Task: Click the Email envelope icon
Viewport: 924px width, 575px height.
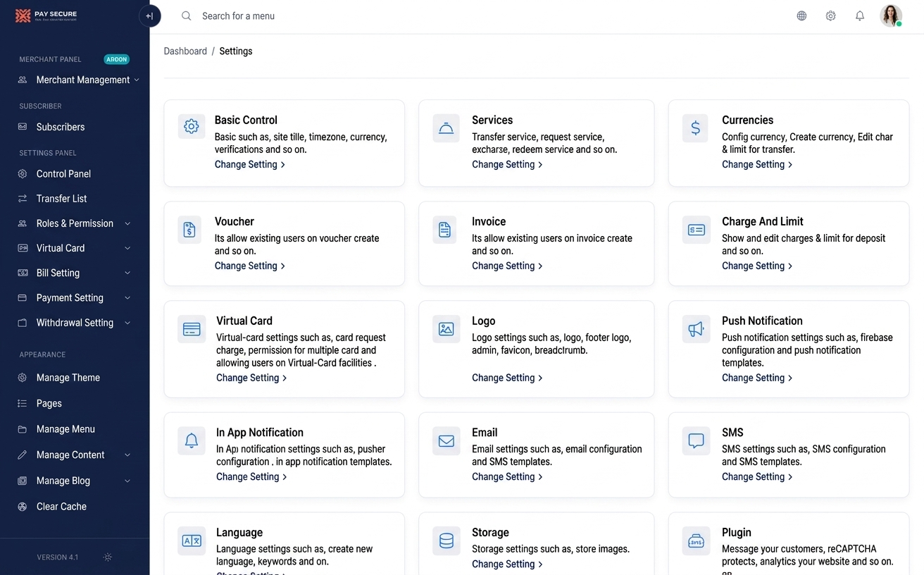Action: (447, 441)
